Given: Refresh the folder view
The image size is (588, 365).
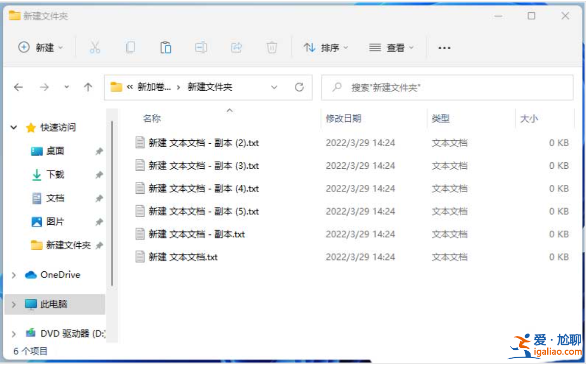Looking at the screenshot, I should [x=299, y=87].
